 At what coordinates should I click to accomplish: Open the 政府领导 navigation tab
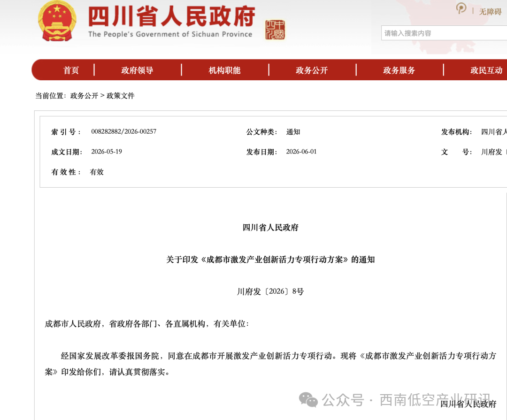[138, 70]
